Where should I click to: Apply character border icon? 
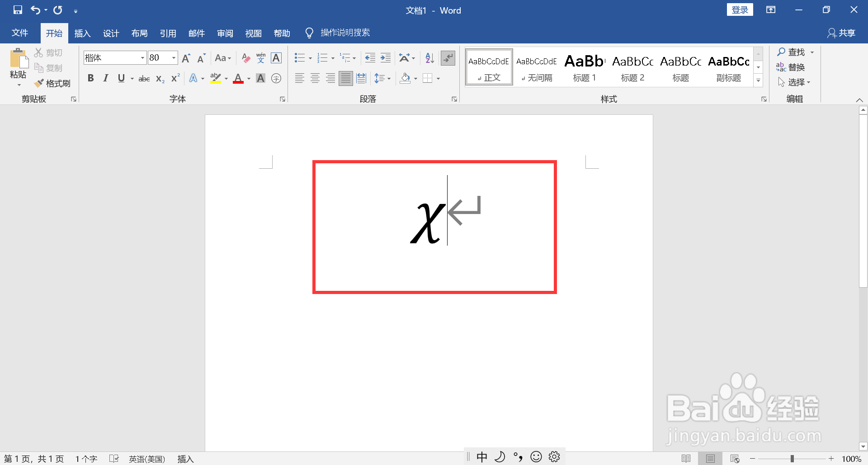pos(276,58)
